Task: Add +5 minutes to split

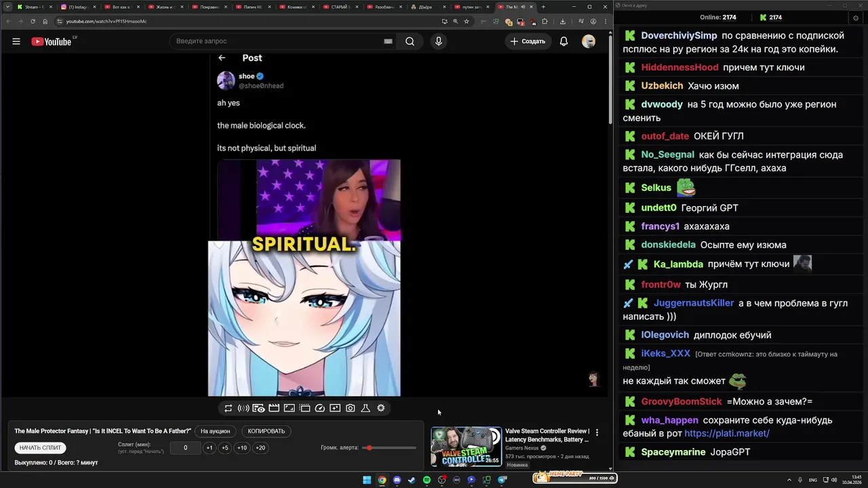Action: pos(225,448)
